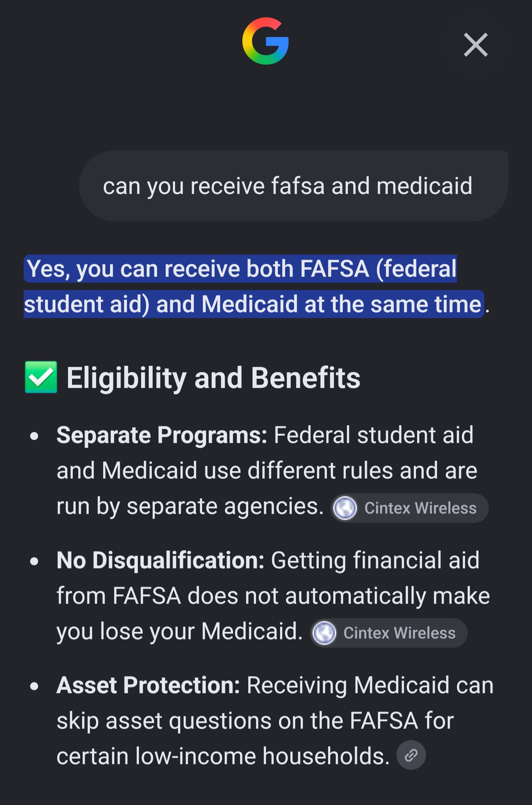Tap the bold 'Separate Programs:' label
This screenshot has height=805, width=532.
click(x=162, y=435)
